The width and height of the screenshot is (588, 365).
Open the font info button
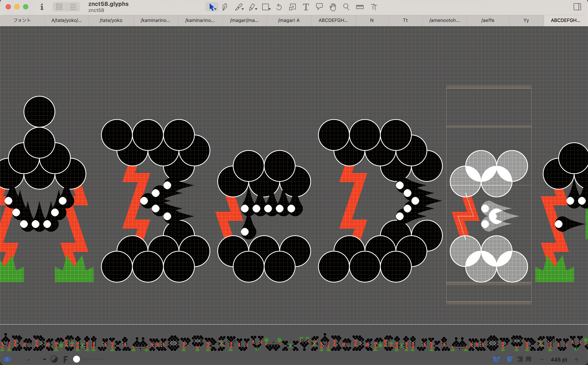[42, 7]
